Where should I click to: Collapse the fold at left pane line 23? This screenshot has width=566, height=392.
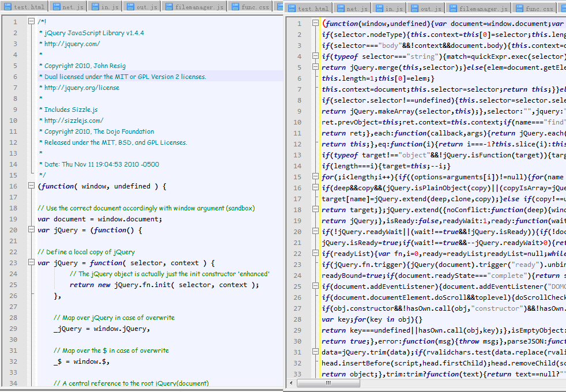click(31, 263)
